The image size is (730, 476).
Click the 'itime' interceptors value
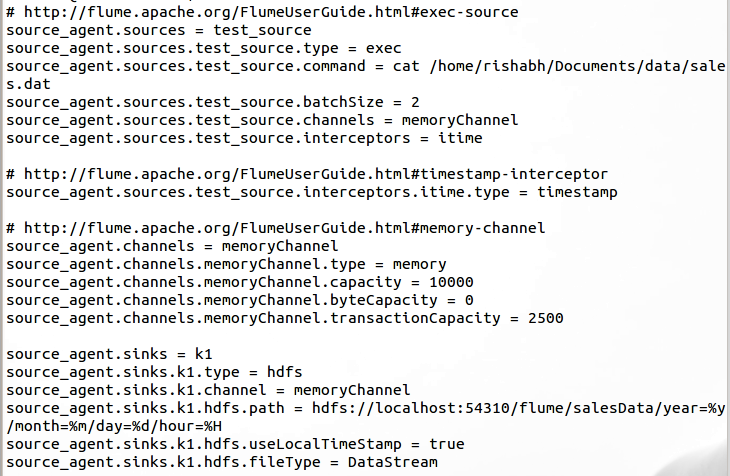click(x=460, y=138)
